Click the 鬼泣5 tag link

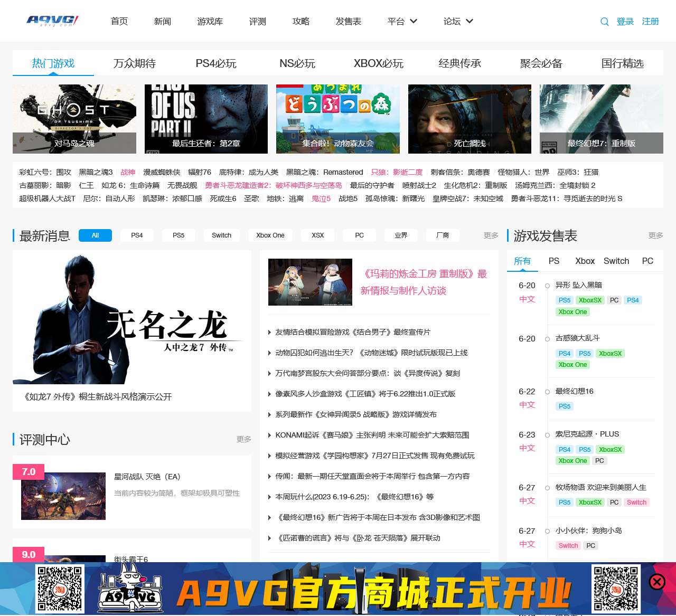321,198
